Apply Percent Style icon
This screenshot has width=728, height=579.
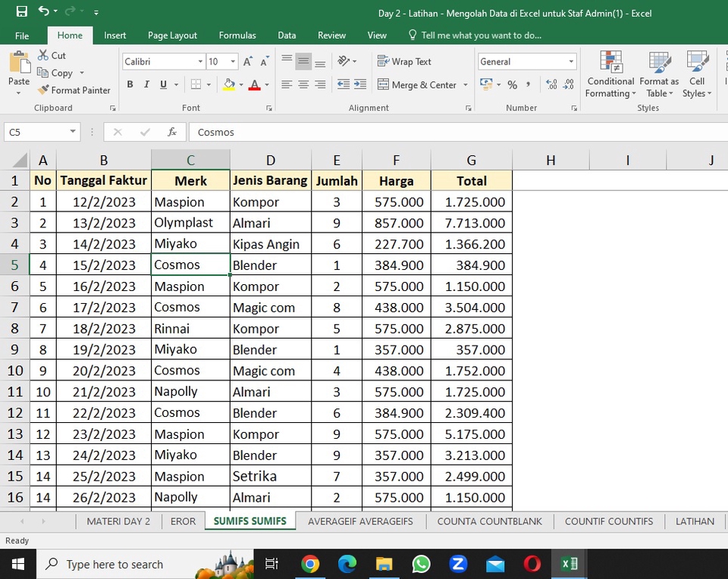click(x=512, y=85)
